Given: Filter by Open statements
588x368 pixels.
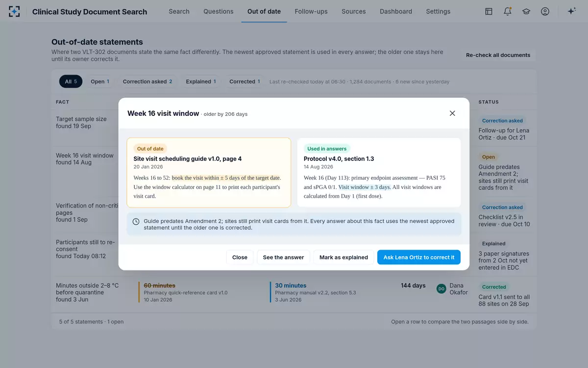Looking at the screenshot, I should pyautogui.click(x=100, y=81).
